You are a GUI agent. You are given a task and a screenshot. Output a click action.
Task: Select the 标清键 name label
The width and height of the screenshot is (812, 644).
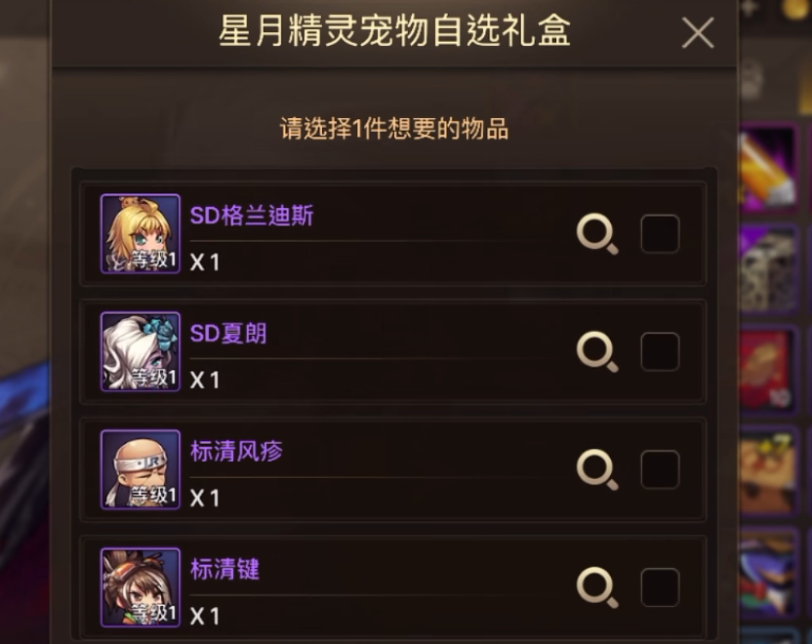[x=224, y=570]
